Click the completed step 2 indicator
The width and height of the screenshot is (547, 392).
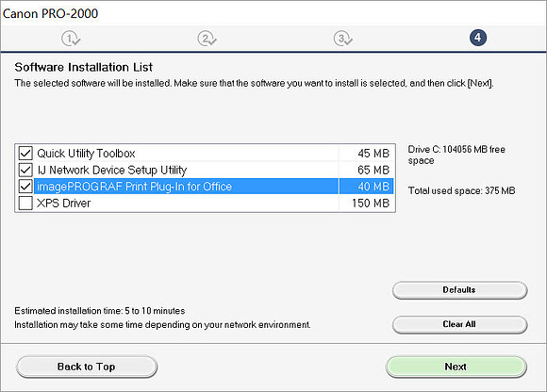(207, 39)
